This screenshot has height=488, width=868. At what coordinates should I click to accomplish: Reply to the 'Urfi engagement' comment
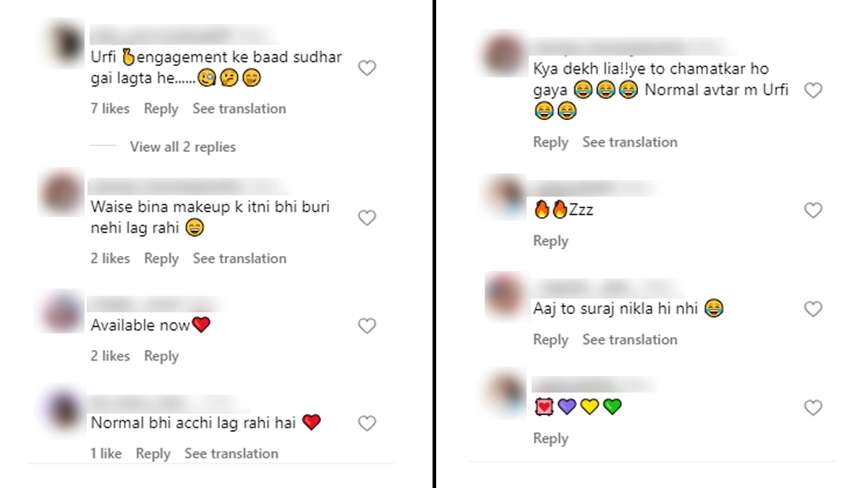coord(161,108)
